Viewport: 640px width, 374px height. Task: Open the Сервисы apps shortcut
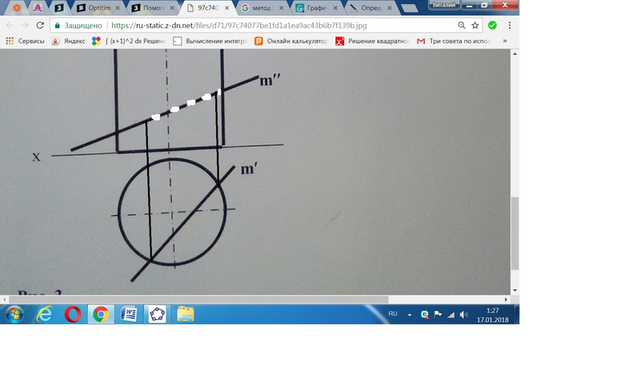pyautogui.click(x=25, y=41)
